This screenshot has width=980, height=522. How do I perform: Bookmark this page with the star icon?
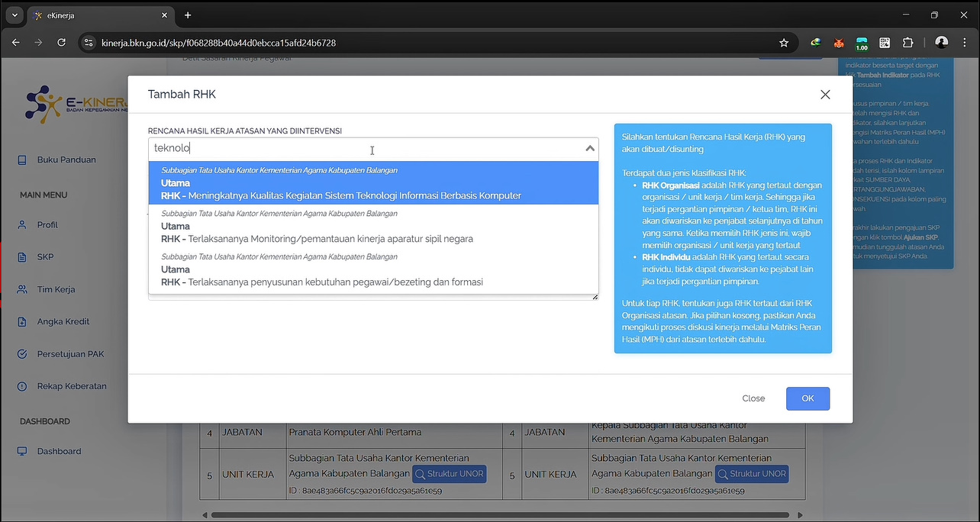click(784, 43)
